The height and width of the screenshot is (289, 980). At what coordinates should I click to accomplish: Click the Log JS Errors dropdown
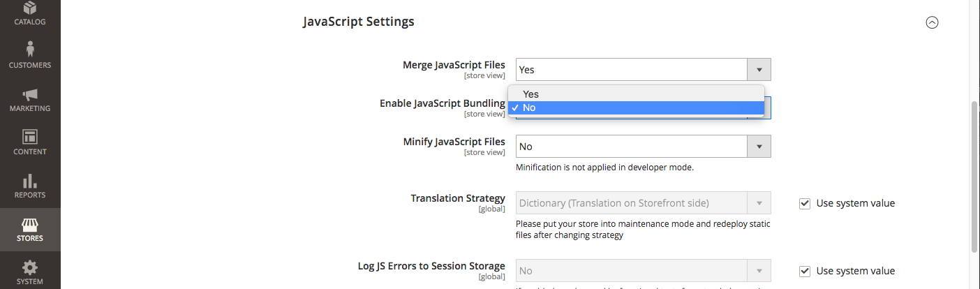click(643, 271)
